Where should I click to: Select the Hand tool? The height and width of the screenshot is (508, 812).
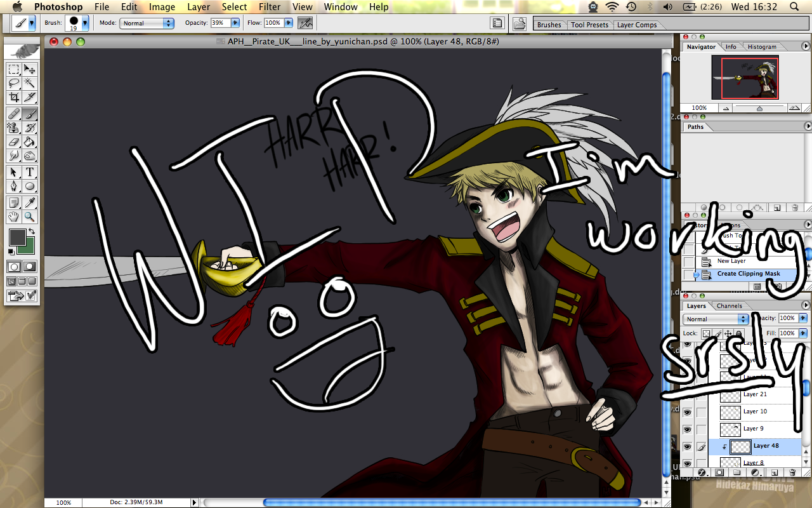14,217
